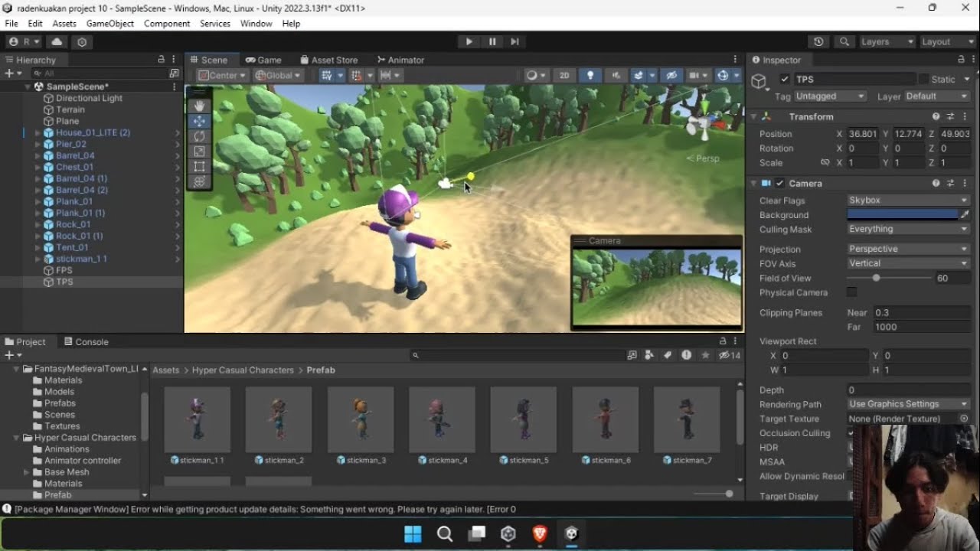Open the Component menu

coord(167,24)
